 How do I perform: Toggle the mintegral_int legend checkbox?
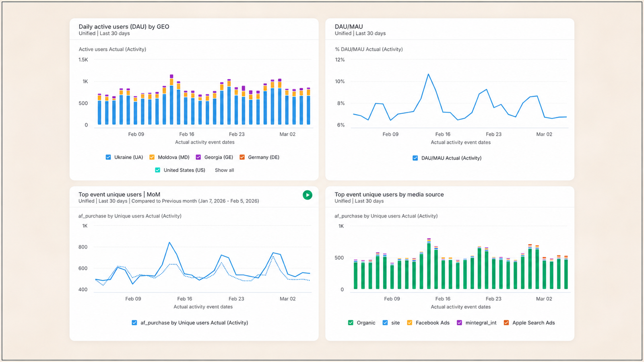click(x=459, y=323)
